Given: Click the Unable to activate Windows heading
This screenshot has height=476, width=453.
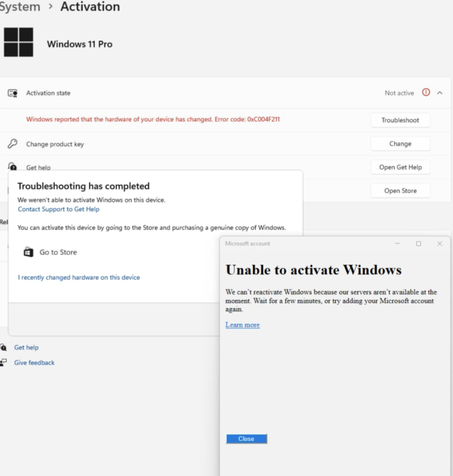Looking at the screenshot, I should [x=314, y=270].
